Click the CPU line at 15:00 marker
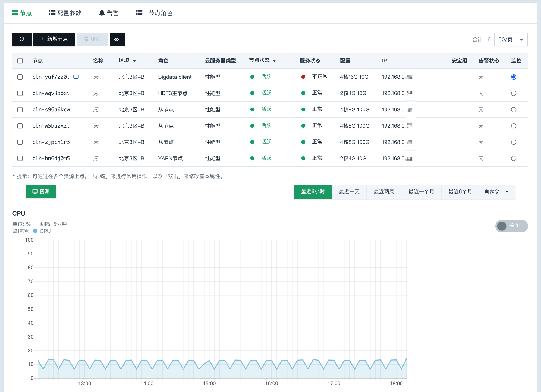The image size is (541, 392). [x=209, y=361]
